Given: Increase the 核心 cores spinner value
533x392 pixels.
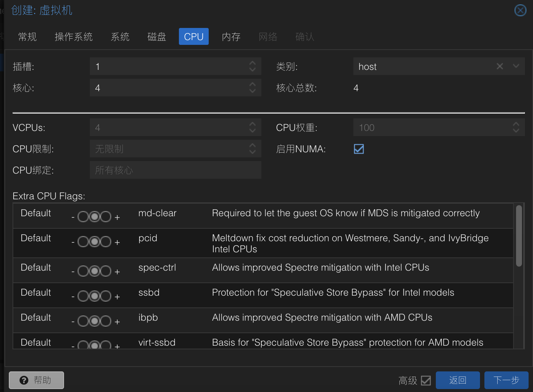Looking at the screenshot, I should 252,84.
